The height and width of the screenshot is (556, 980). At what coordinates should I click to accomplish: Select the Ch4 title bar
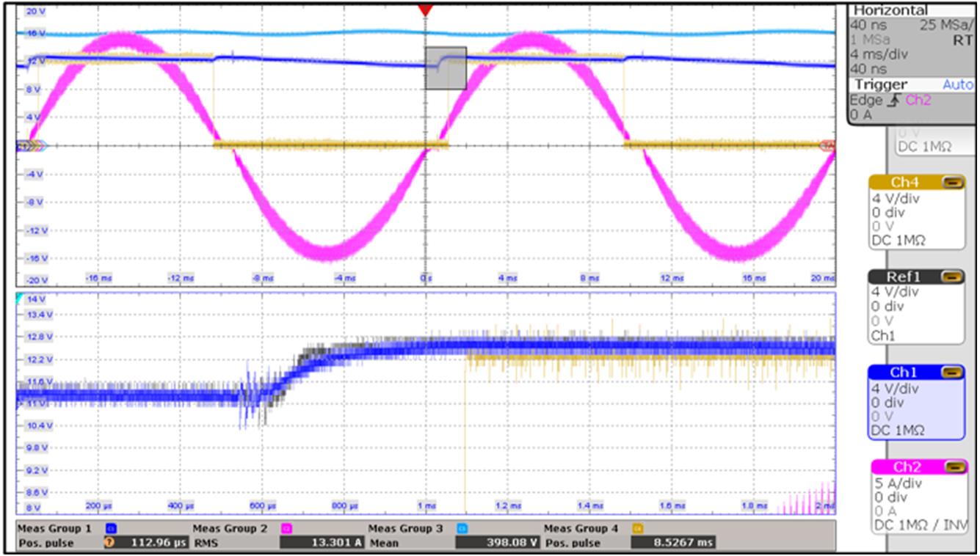pos(915,183)
